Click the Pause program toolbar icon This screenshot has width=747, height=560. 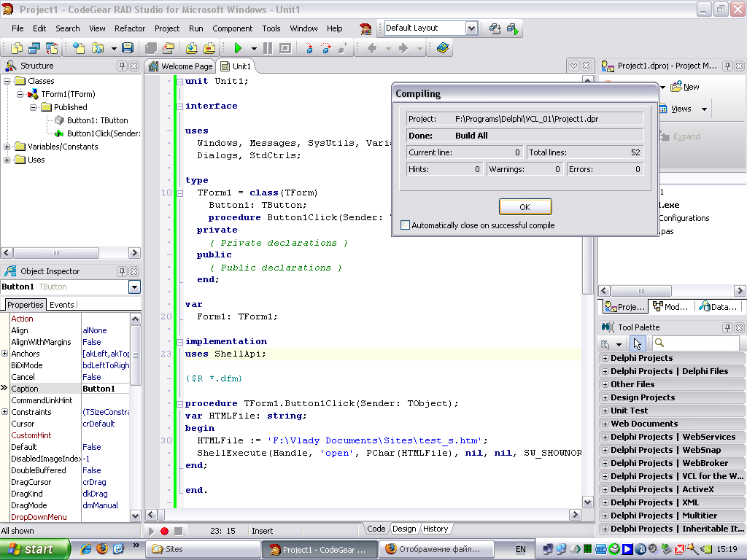268,48
